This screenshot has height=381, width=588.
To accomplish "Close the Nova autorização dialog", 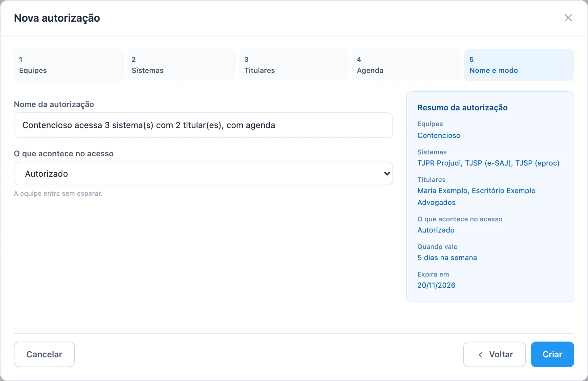I will 568,18.
